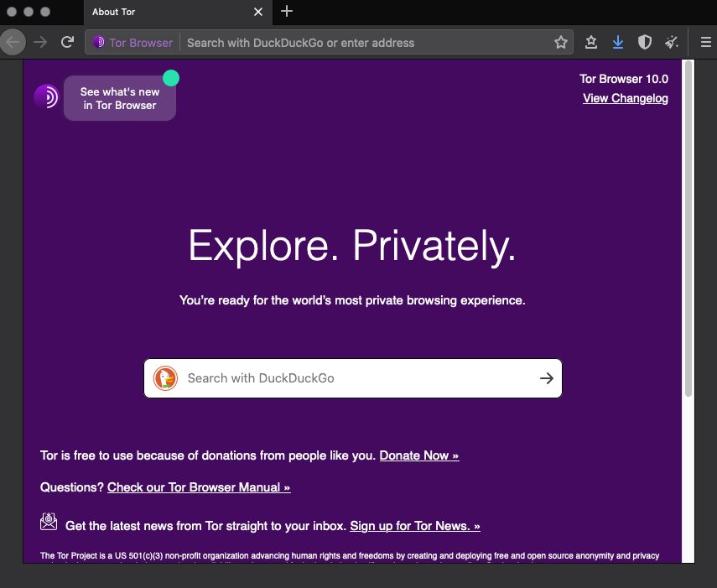717x588 pixels.
Task: Reload the current page
Action: [x=67, y=43]
